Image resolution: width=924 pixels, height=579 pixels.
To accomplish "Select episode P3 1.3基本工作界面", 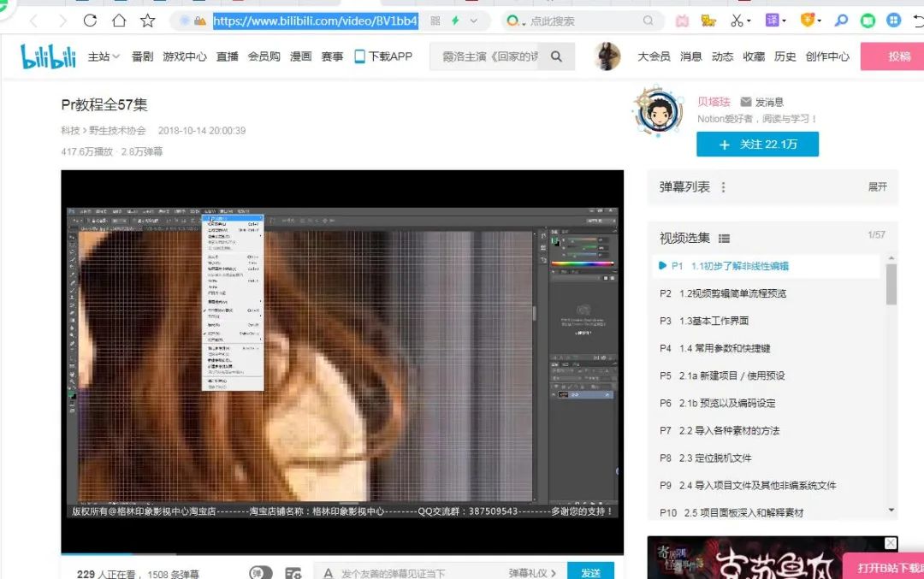I will (766, 321).
